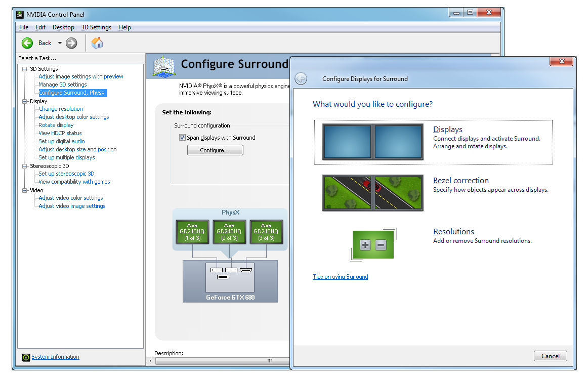Click the gray Forward arrow icon
Viewport: 588px width, 380px height.
pos(71,43)
